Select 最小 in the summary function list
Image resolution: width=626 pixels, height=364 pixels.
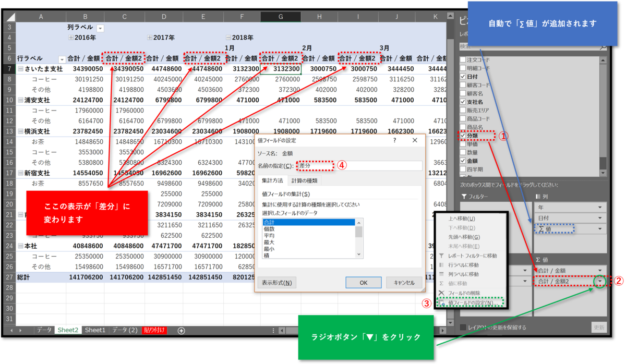pyautogui.click(x=308, y=249)
